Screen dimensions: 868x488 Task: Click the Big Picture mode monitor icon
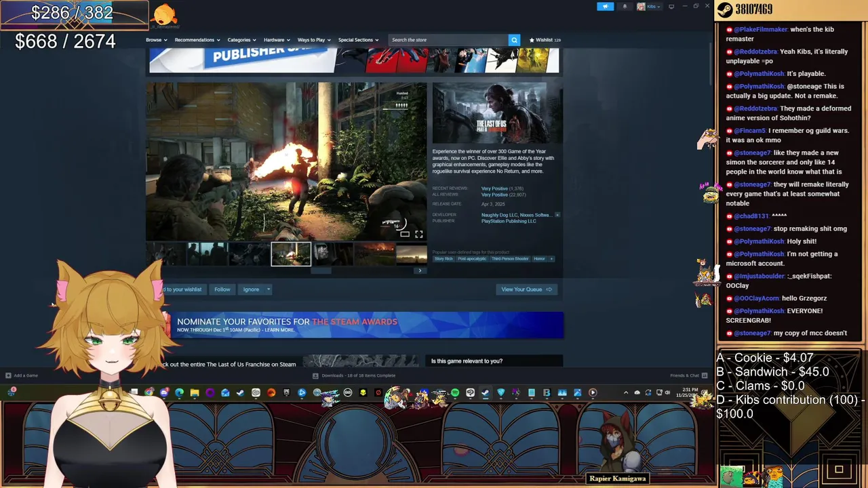click(x=671, y=6)
